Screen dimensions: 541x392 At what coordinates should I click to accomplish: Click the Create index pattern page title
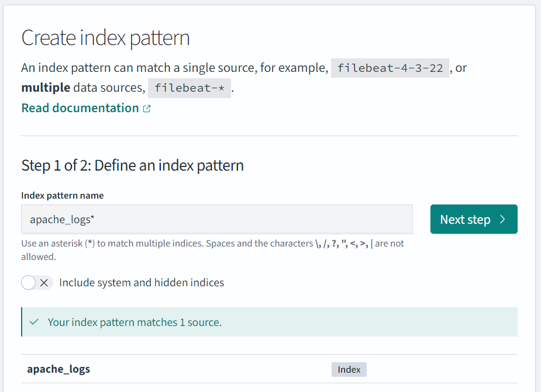pos(105,37)
